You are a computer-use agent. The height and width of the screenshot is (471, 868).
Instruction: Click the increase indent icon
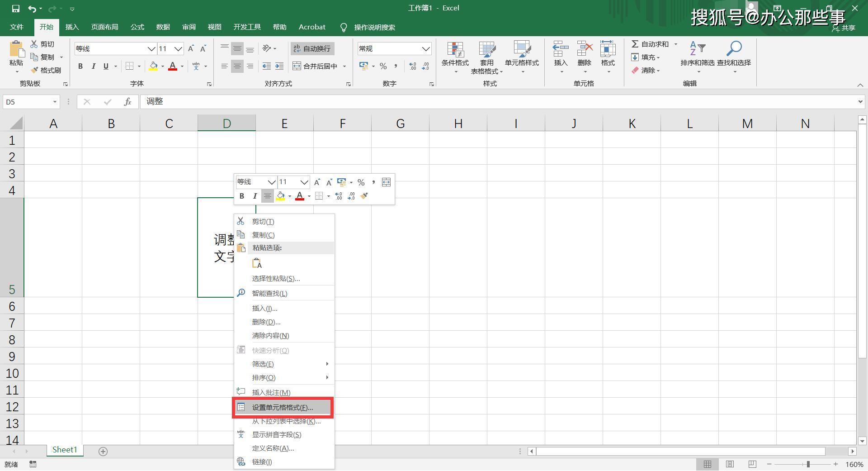pyautogui.click(x=279, y=66)
